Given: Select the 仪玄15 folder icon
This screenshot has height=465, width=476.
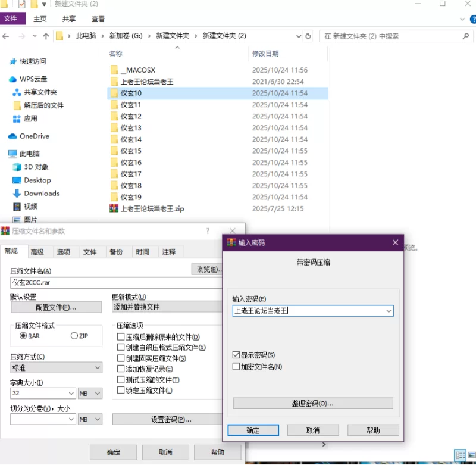Looking at the screenshot, I should coord(114,151).
